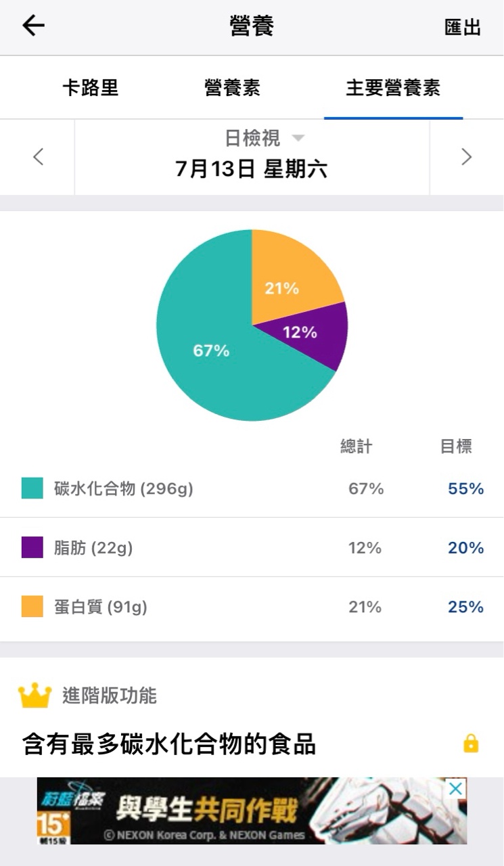Switch to the 營養素 tab
The height and width of the screenshot is (866, 504).
point(232,87)
